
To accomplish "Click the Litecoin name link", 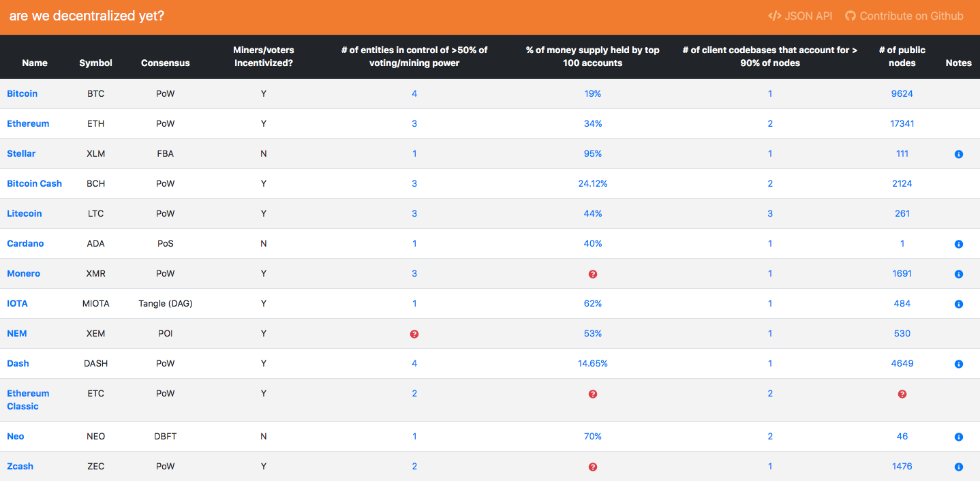I will (x=25, y=213).
